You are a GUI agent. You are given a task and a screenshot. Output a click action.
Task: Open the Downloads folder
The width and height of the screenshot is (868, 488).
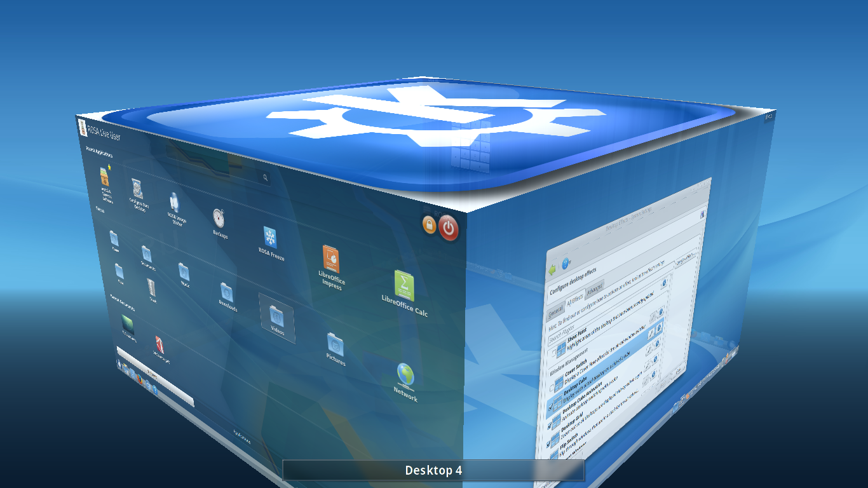pyautogui.click(x=227, y=293)
